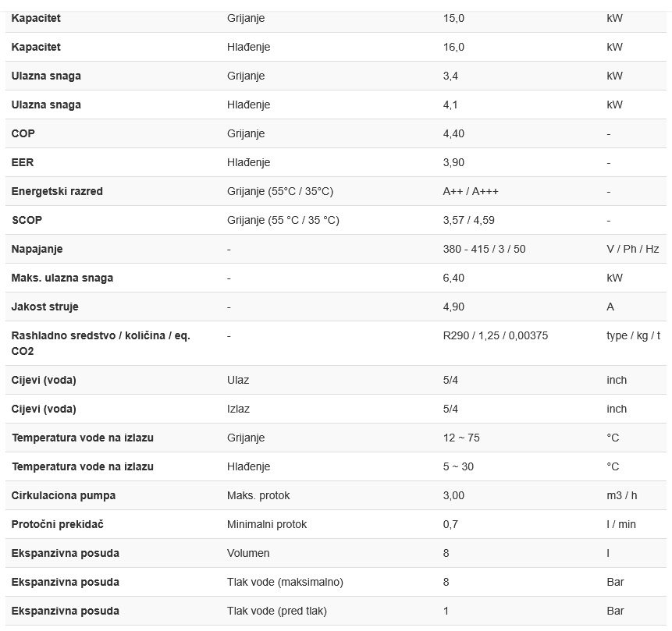Click the EER row label
The image size is (672, 631).
pos(23,162)
